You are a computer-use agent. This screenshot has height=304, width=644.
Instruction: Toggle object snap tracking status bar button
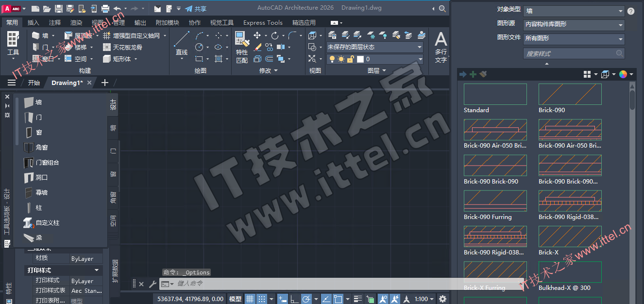click(327, 299)
